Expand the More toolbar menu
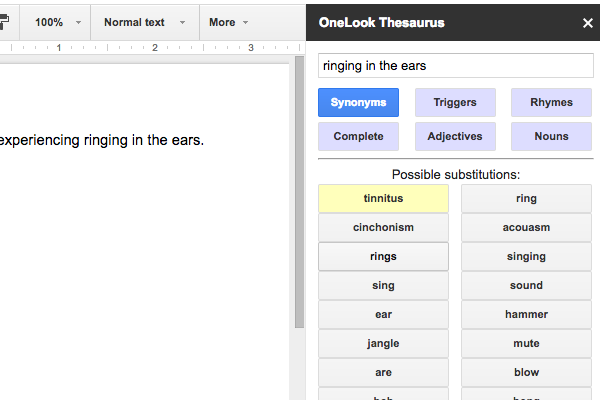 (228, 23)
